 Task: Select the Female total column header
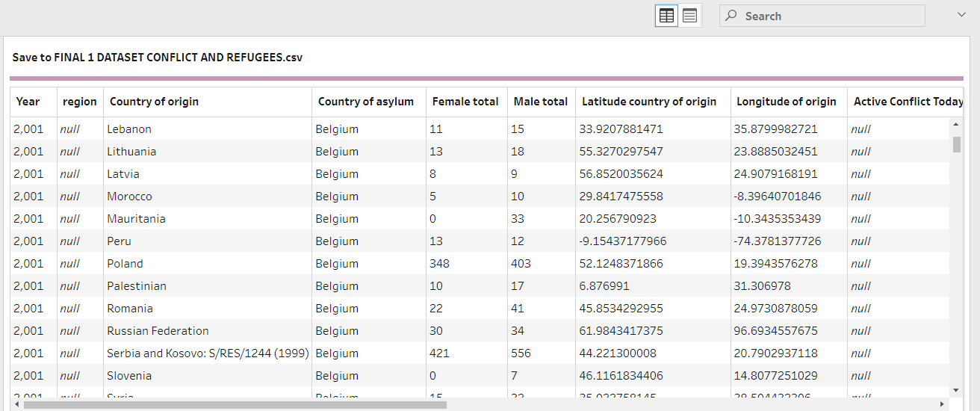(x=465, y=102)
